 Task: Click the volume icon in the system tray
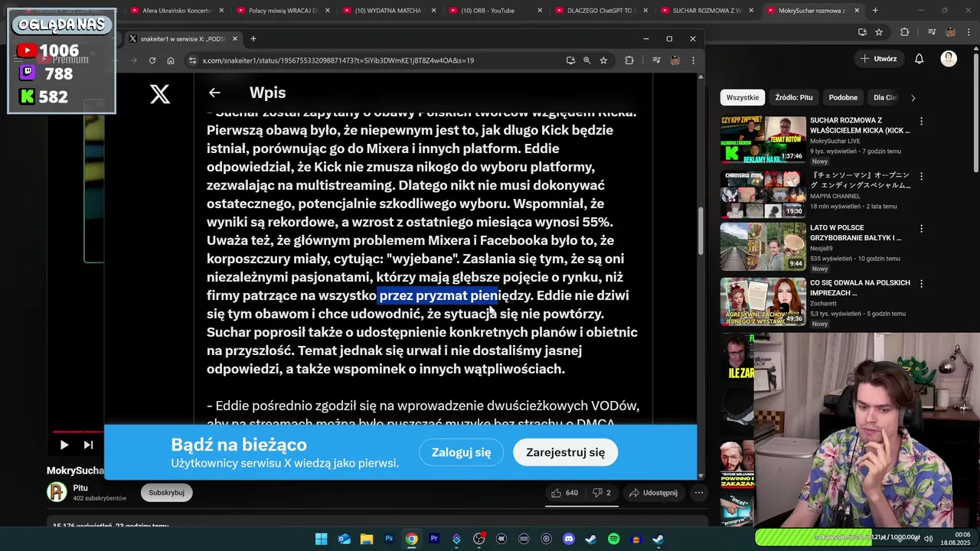(x=929, y=539)
